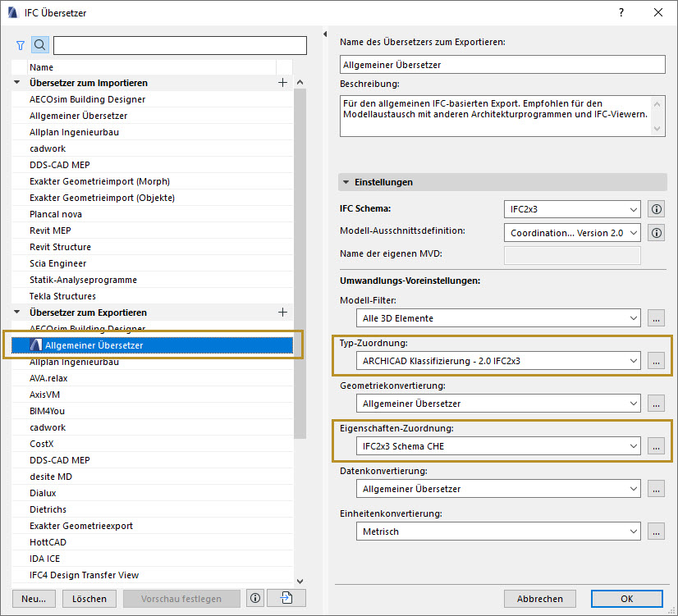
Task: Collapse the Einstellungen section
Action: (x=346, y=182)
